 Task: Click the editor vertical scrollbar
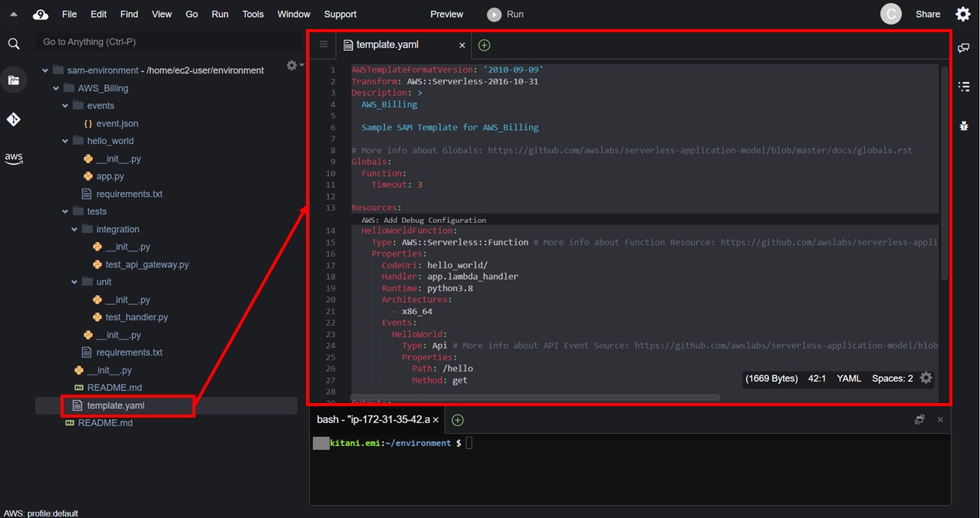click(943, 175)
